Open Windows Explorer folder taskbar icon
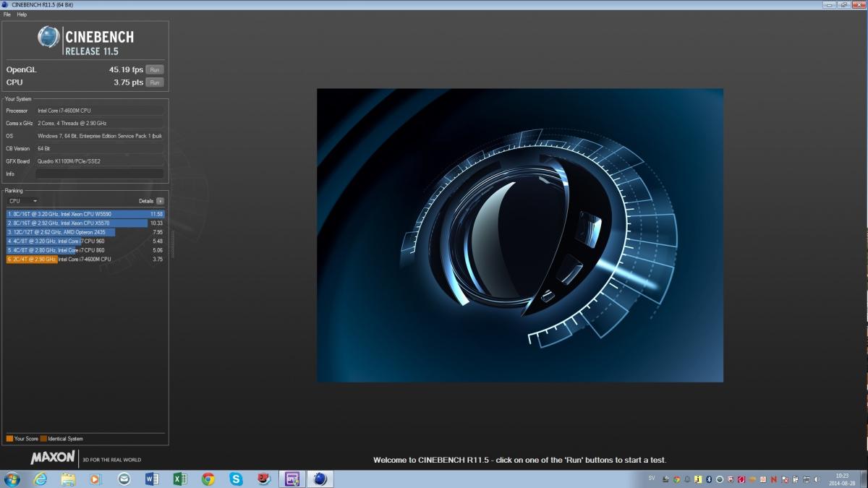868x488 pixels. click(68, 479)
